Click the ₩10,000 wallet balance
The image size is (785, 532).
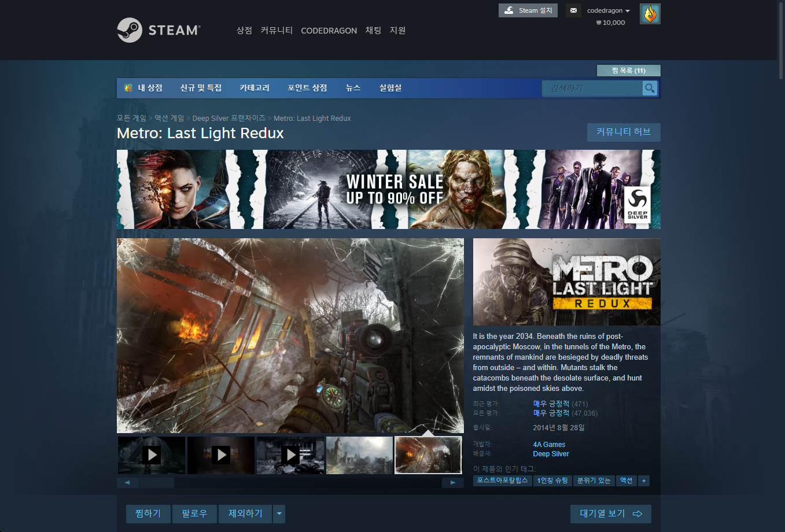tap(610, 23)
